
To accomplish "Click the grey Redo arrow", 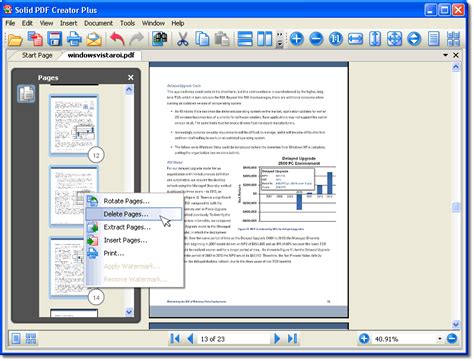I will 136,39.
